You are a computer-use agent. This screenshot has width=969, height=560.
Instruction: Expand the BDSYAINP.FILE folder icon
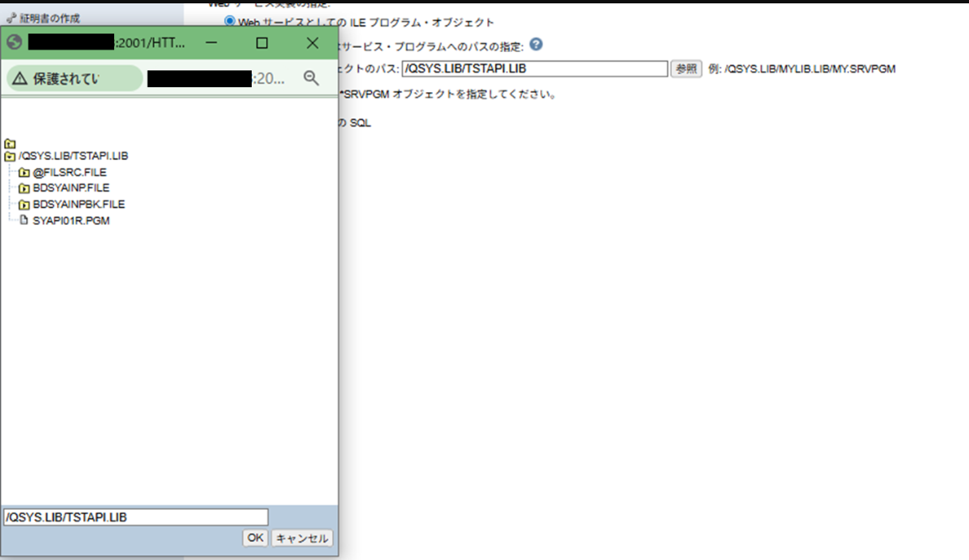(24, 188)
